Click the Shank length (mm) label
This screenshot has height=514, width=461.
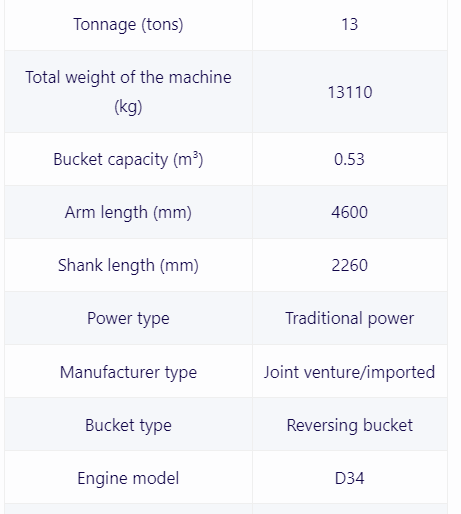point(128,265)
